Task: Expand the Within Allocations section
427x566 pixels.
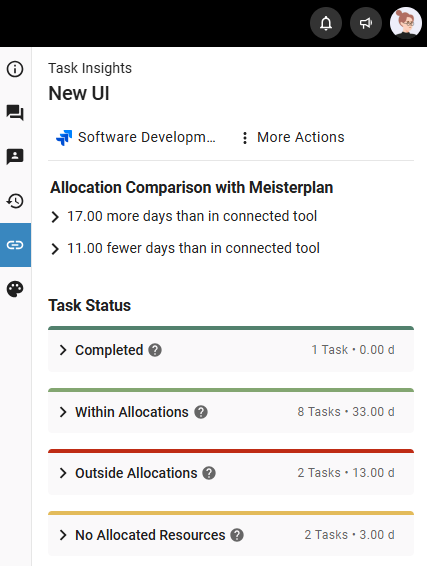Action: point(231,412)
